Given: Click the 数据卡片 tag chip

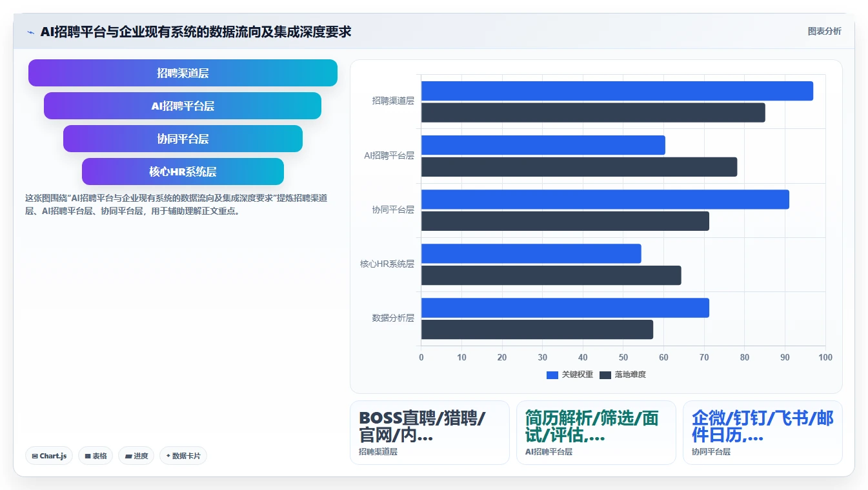Looking at the screenshot, I should pos(183,456).
